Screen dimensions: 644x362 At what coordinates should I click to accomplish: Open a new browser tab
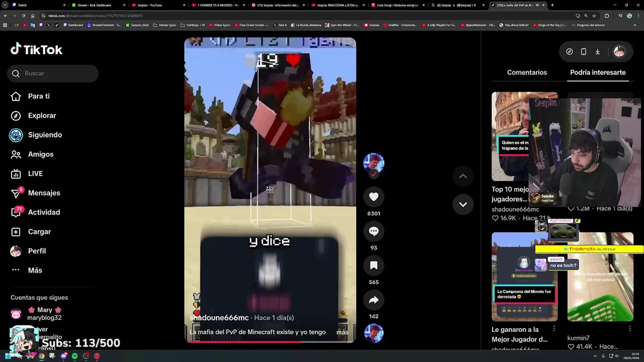tap(552, 5)
